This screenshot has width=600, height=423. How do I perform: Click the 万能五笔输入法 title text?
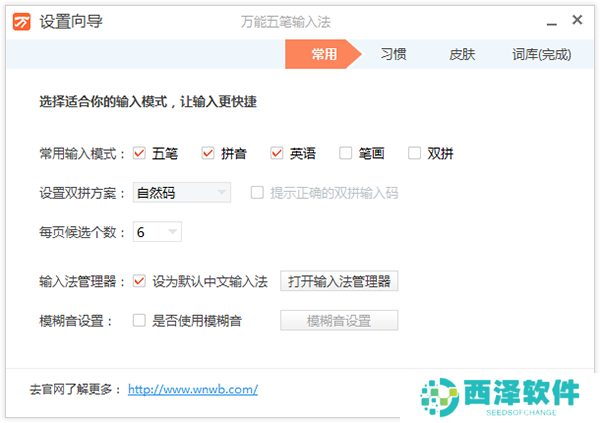tap(285, 22)
